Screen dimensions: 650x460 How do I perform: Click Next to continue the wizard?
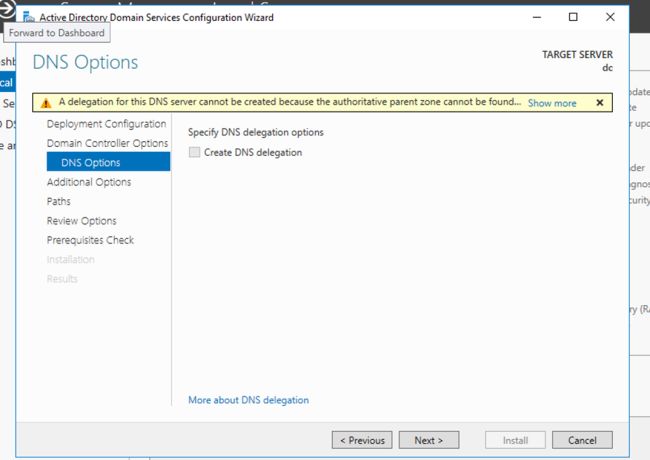click(x=429, y=440)
